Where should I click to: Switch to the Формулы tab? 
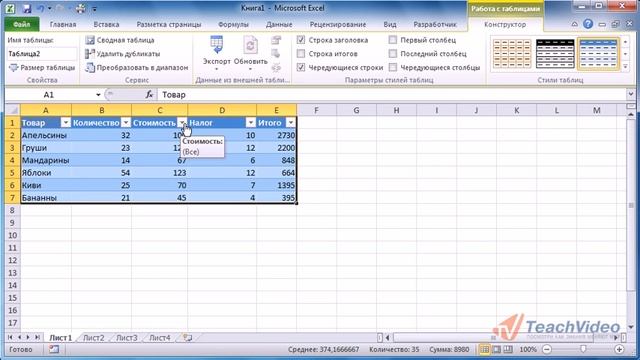(x=233, y=24)
